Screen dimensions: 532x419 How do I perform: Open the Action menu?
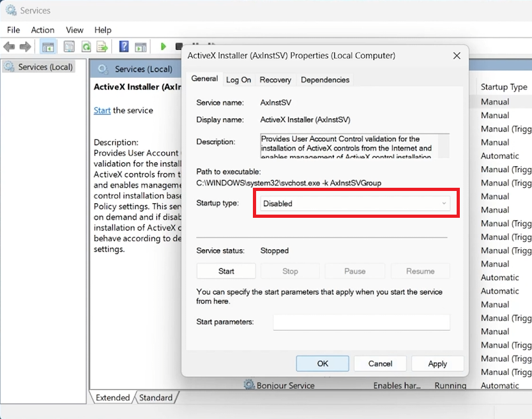click(43, 30)
